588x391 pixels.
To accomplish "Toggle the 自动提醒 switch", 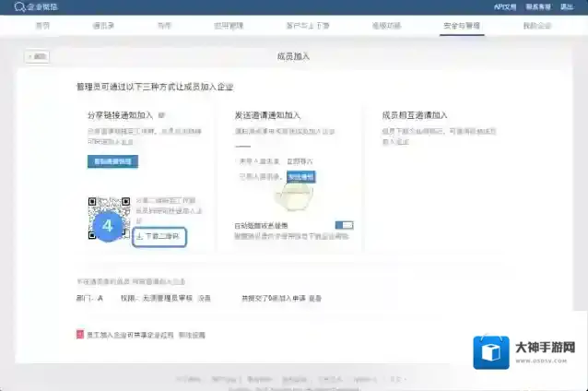I will click(344, 225).
